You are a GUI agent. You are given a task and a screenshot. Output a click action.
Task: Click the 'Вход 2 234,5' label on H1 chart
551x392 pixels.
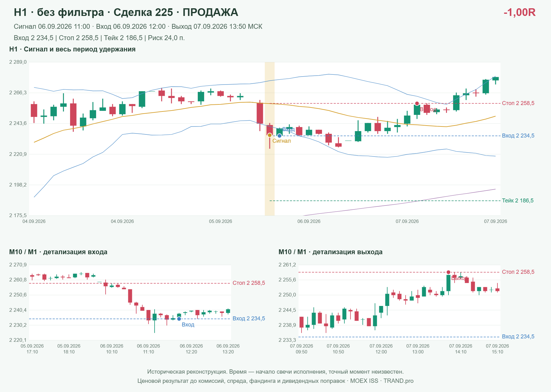click(x=518, y=136)
